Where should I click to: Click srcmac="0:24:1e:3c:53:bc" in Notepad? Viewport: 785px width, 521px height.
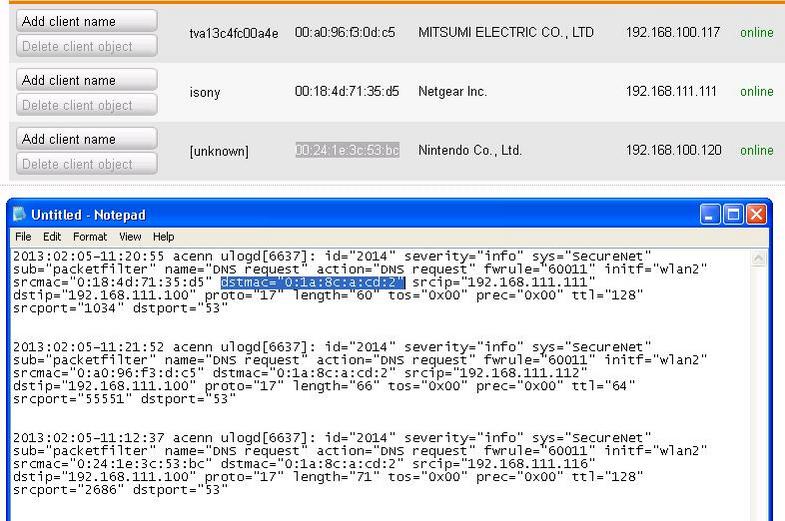tap(112, 464)
